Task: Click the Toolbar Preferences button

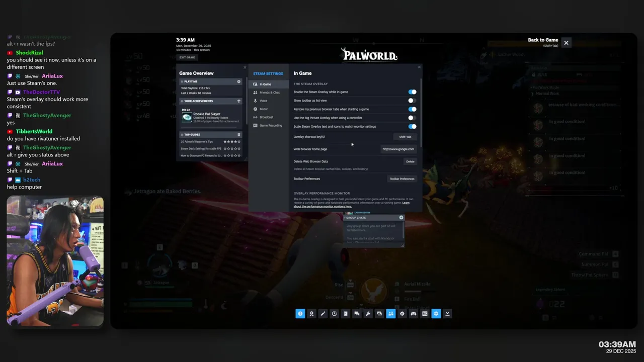Action: click(402, 178)
